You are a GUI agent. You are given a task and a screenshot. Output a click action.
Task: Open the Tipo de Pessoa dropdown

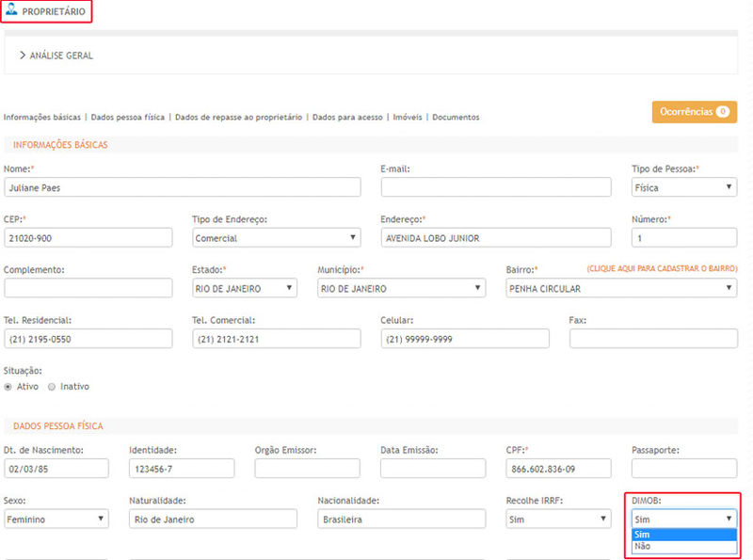tap(683, 187)
